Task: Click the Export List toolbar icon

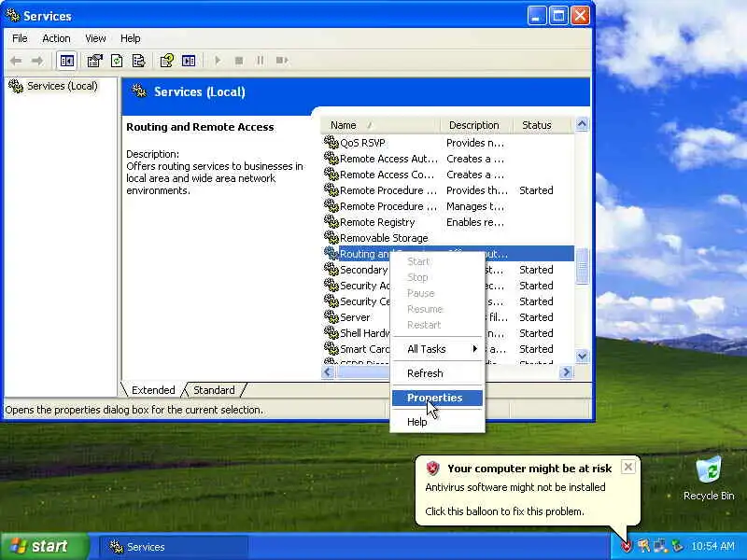Action: coord(138,61)
